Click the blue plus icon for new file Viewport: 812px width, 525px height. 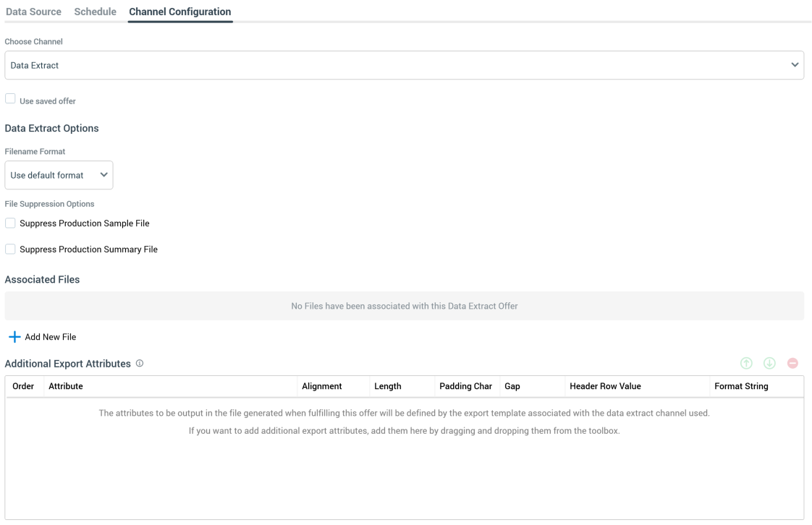coord(14,337)
